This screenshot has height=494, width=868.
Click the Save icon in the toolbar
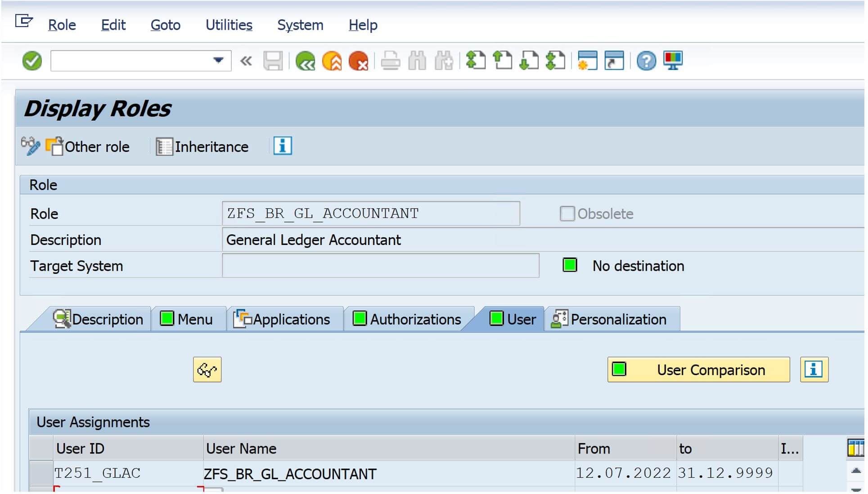274,61
